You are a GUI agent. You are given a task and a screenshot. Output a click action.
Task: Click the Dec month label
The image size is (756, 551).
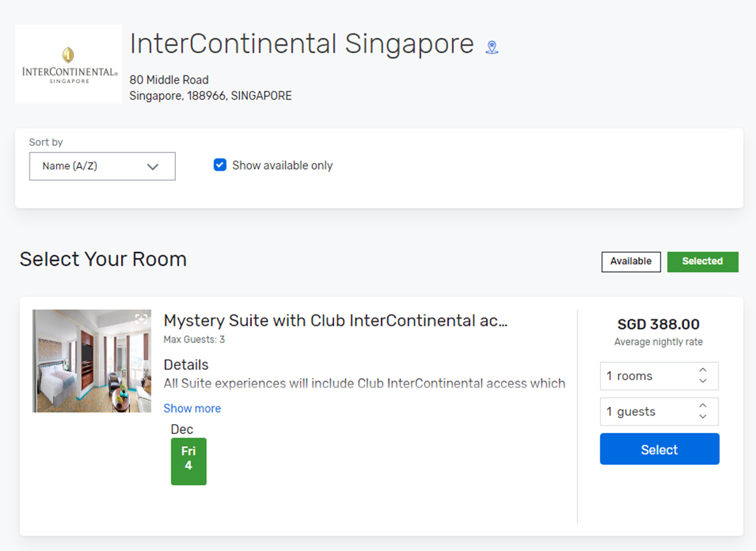coord(182,429)
